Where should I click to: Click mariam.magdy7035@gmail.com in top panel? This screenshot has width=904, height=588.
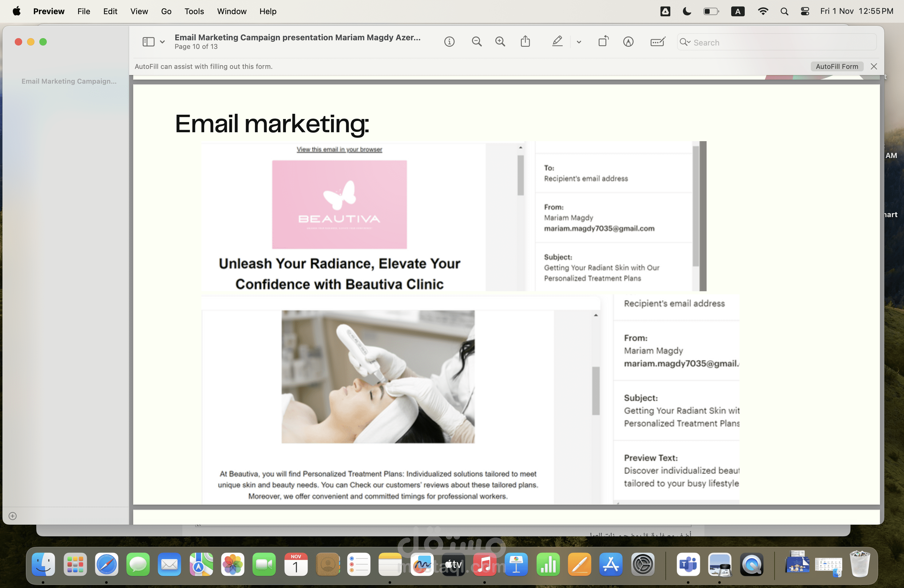(x=599, y=228)
